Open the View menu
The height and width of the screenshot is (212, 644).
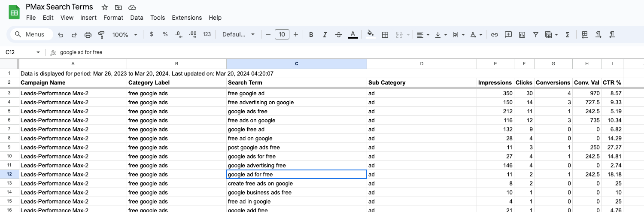click(67, 18)
